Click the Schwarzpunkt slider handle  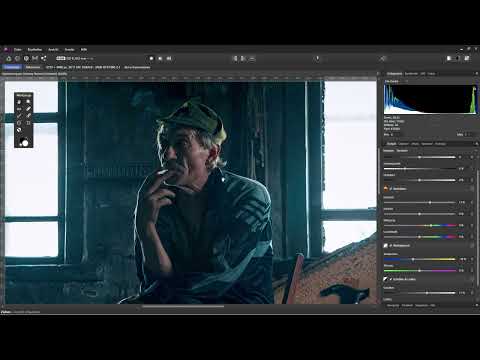(405, 169)
